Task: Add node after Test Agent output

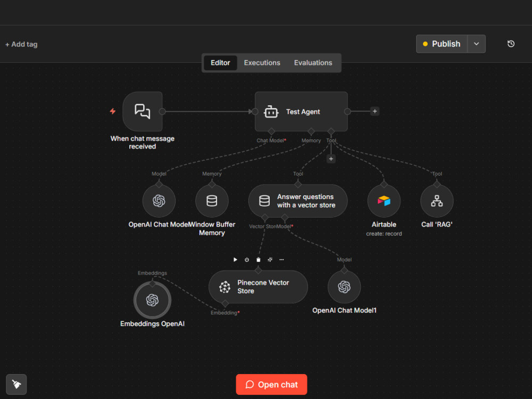Action: point(375,111)
